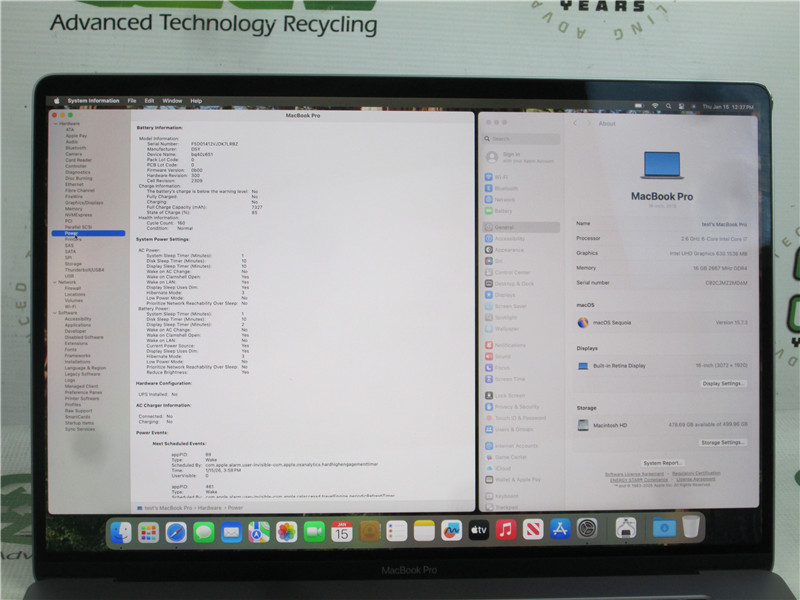Image resolution: width=800 pixels, height=600 pixels.
Task: Select Desktop & Dock in Settings sidebar
Action: (521, 284)
